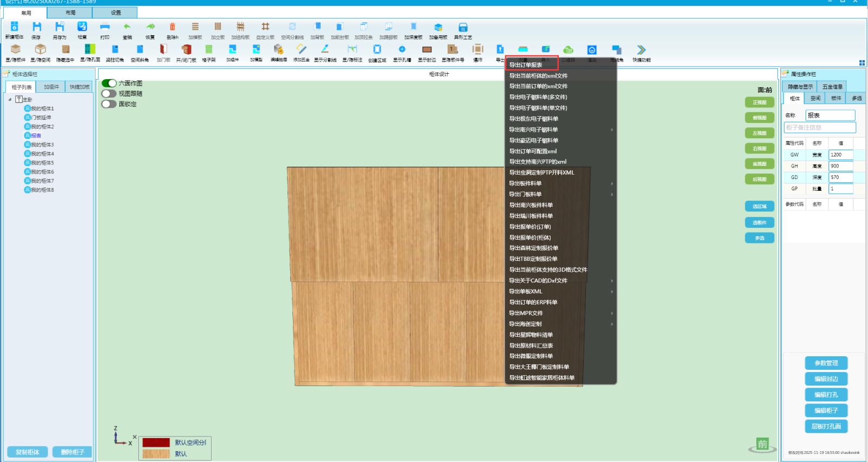The image size is (868, 462).
Task: Click the 爆炸 (explode view) icon
Action: (x=477, y=50)
